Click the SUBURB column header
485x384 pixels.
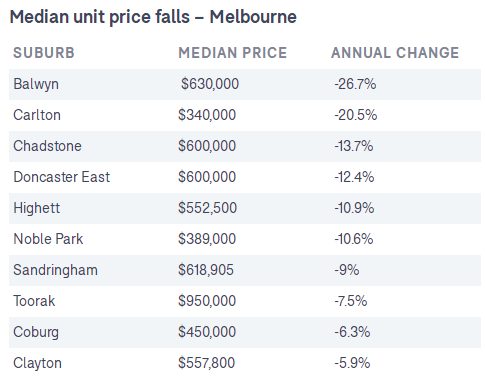pyautogui.click(x=44, y=53)
